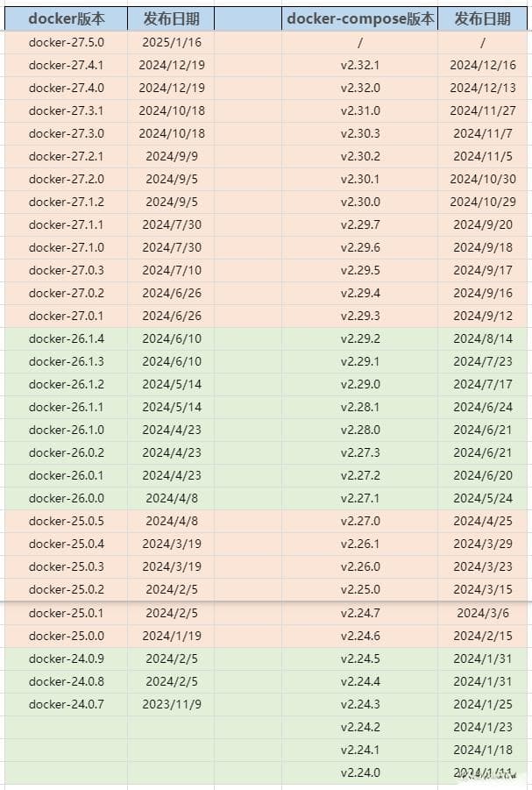The height and width of the screenshot is (790, 532).
Task: Select the v2.27.0 cell
Action: 359,521
